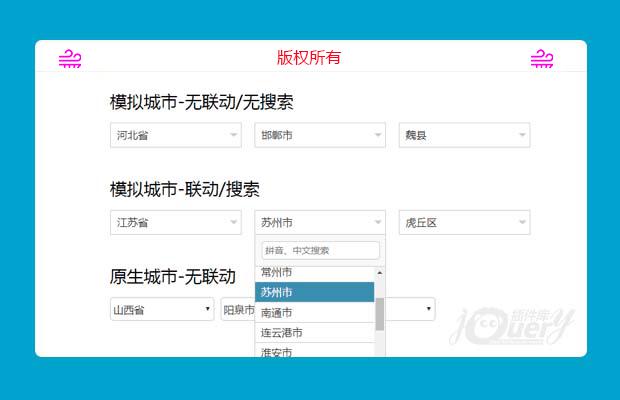The image size is (620, 400).
Task: Choose the highlighted 苏州市 list option
Action: click(314, 292)
